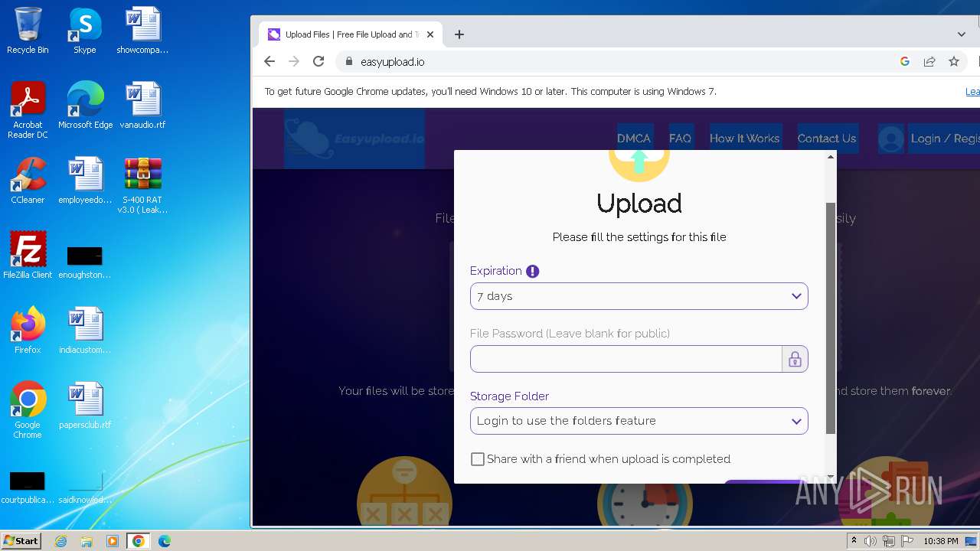Image resolution: width=980 pixels, height=551 pixels.
Task: Open CCleaner desktop shortcut
Action: 28,181
